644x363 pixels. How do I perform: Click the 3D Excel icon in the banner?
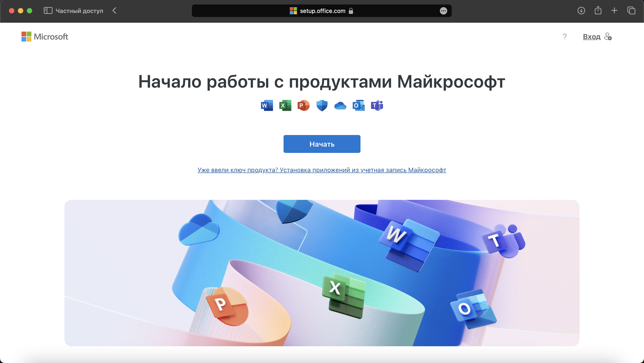pos(344,296)
